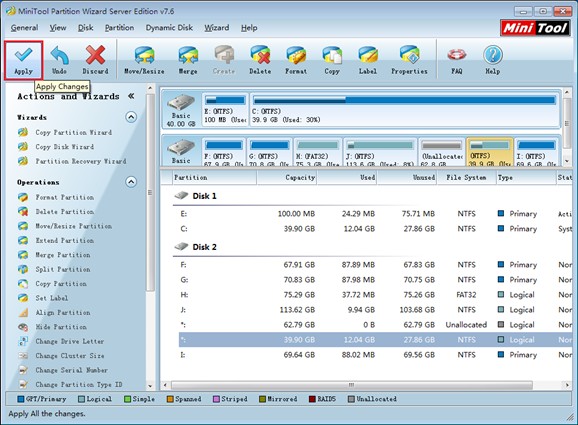Click the Apply changes checkmark icon
Image resolution: width=578 pixels, height=425 pixels.
pyautogui.click(x=23, y=55)
